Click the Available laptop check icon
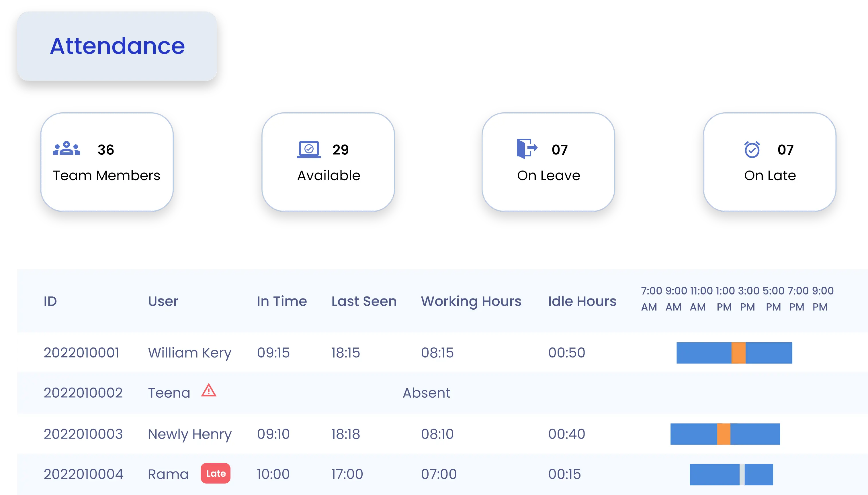The image size is (868, 495). [x=309, y=150]
